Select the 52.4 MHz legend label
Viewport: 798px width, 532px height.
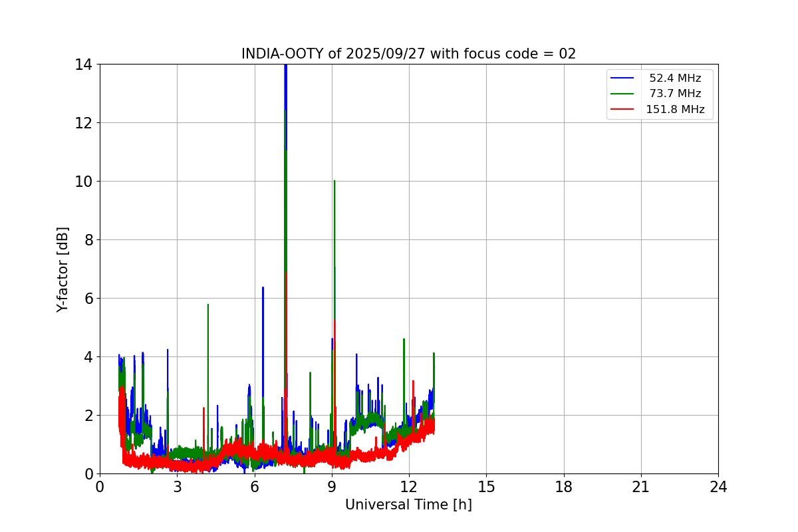click(x=675, y=78)
